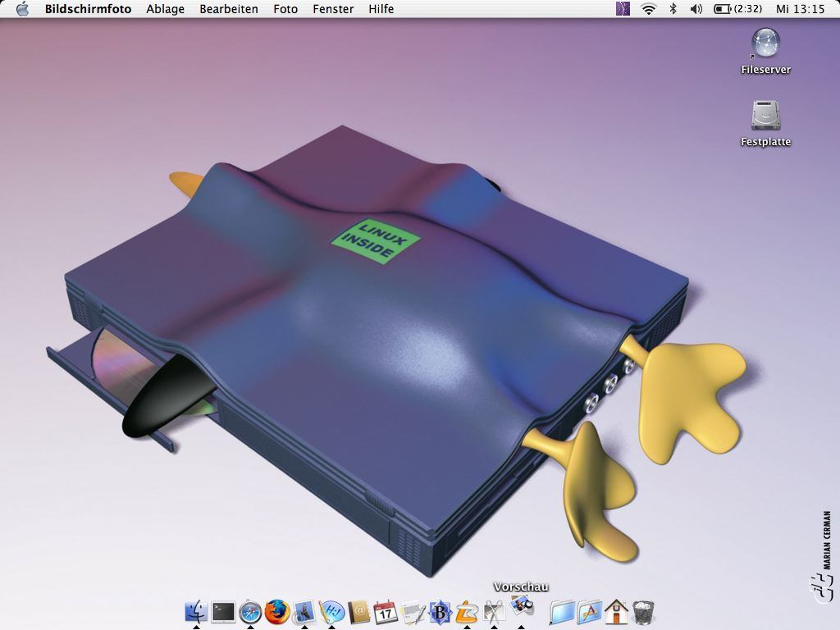The height and width of the screenshot is (630, 840).
Task: Launch BBEdit from the Dock
Action: 440,612
